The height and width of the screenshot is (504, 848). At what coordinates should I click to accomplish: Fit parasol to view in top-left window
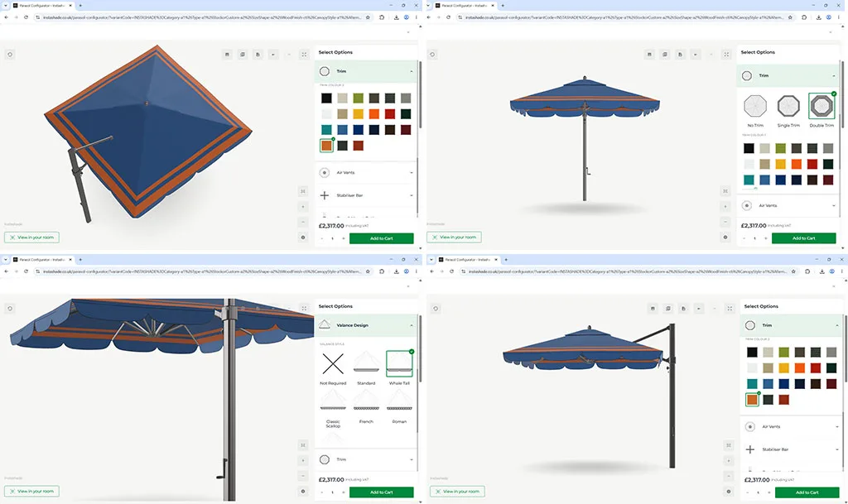(x=303, y=191)
